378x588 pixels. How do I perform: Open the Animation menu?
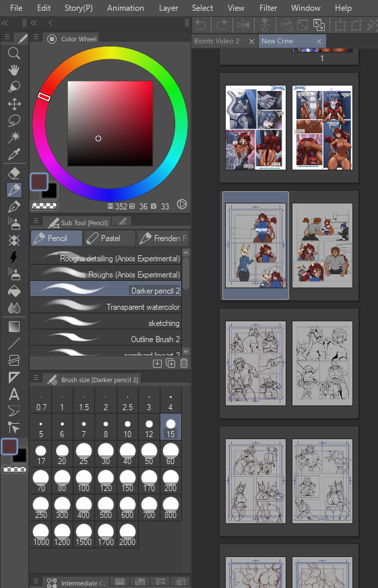pyautogui.click(x=125, y=8)
